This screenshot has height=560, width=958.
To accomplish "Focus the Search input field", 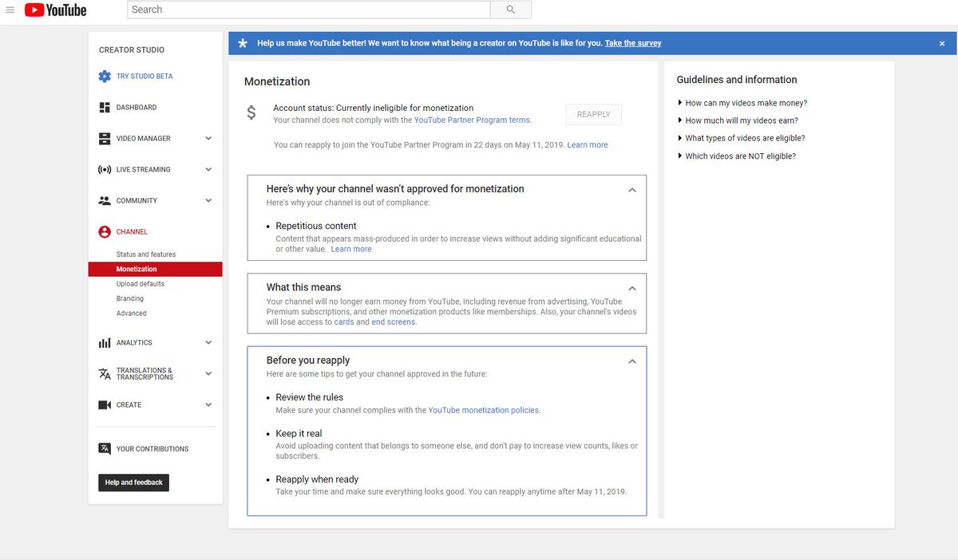I will [x=309, y=10].
